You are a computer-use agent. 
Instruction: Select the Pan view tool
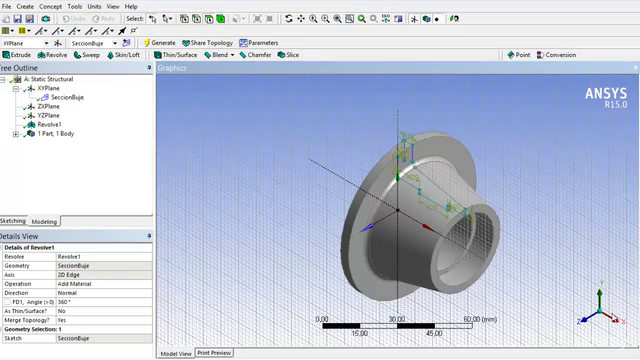coord(301,19)
